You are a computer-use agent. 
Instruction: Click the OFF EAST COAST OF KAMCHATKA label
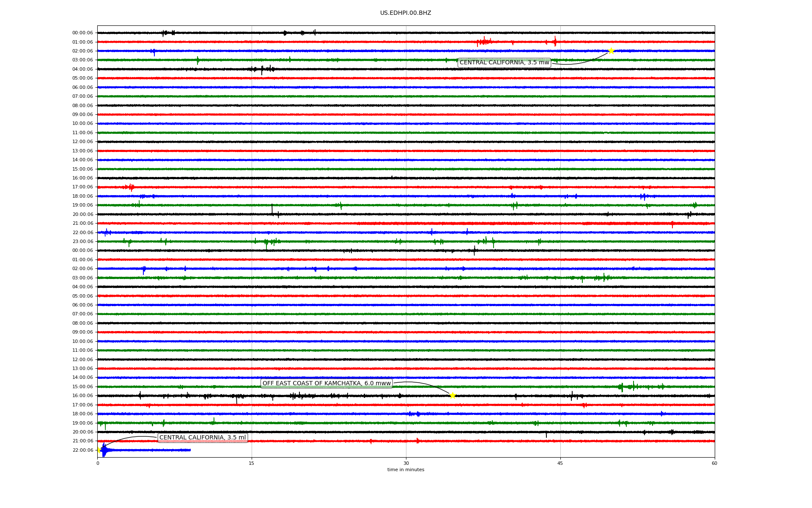326,384
